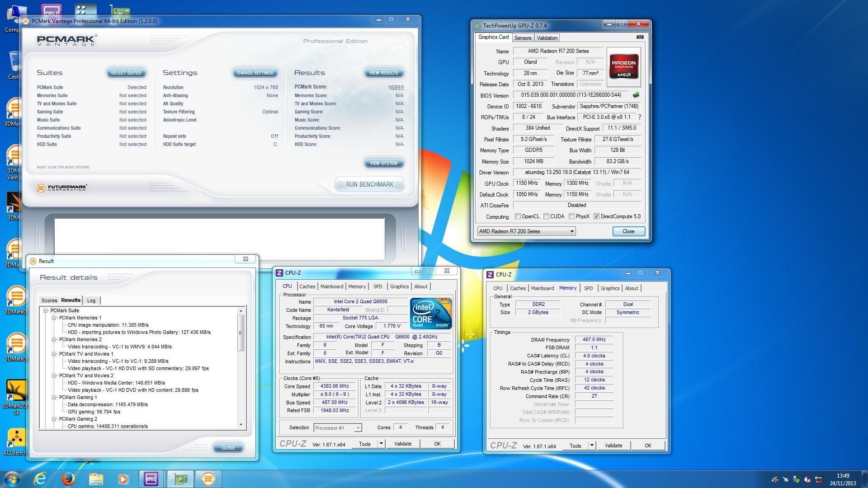Toggle the CUDA checkbox in GPU-Z
The height and width of the screenshot is (488, 868).
(546, 216)
